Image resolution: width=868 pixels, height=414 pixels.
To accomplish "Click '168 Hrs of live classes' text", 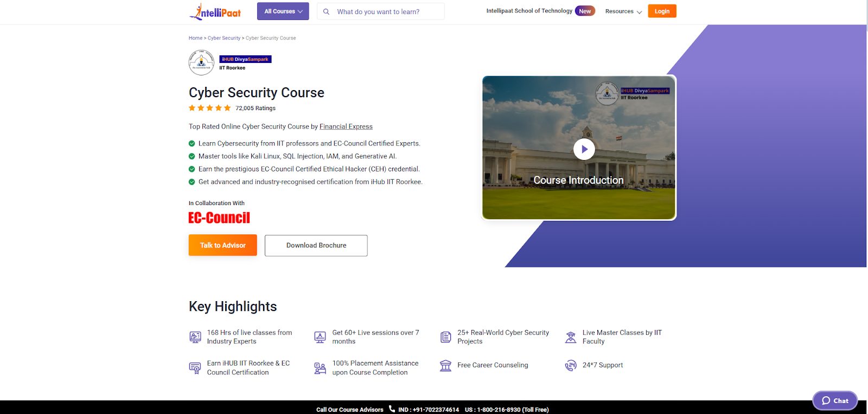I will coord(250,337).
